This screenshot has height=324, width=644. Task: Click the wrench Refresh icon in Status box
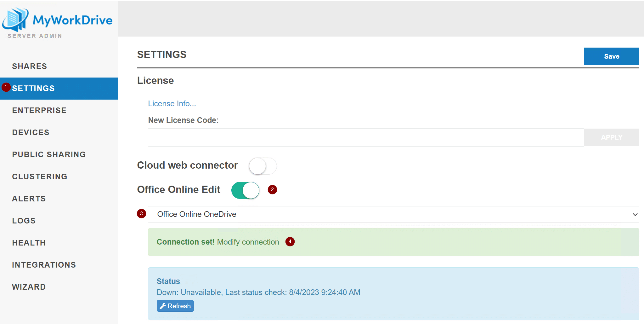163,306
